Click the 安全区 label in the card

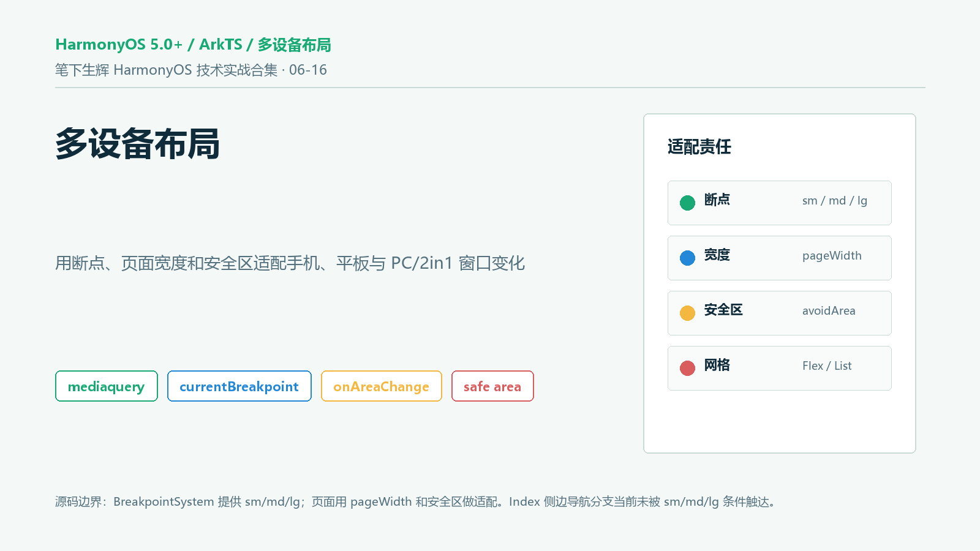[723, 310]
